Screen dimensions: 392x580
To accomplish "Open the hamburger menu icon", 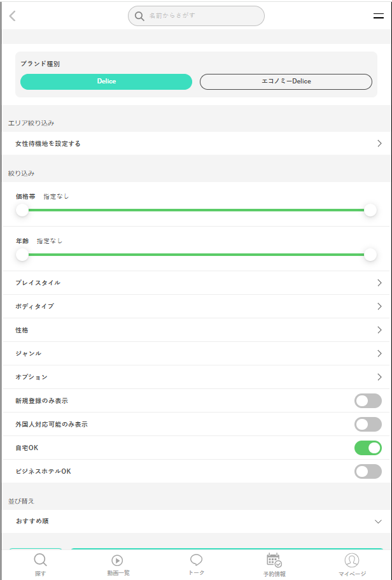I will pyautogui.click(x=378, y=17).
